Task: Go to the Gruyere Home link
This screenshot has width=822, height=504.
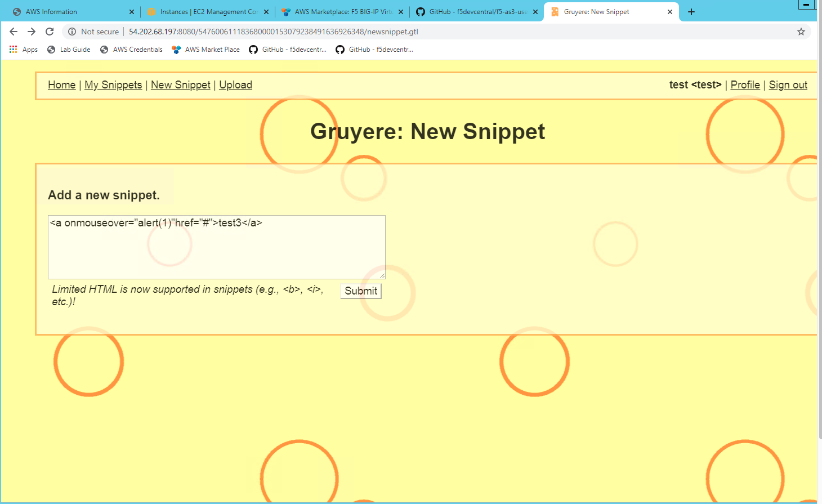Action: [61, 85]
